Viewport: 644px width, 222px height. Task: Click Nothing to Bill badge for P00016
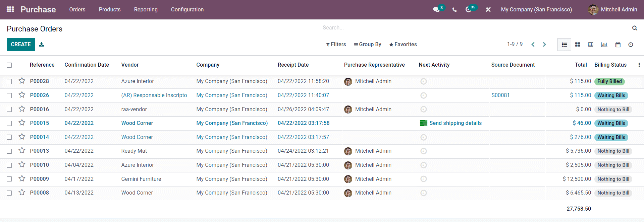coord(613,109)
